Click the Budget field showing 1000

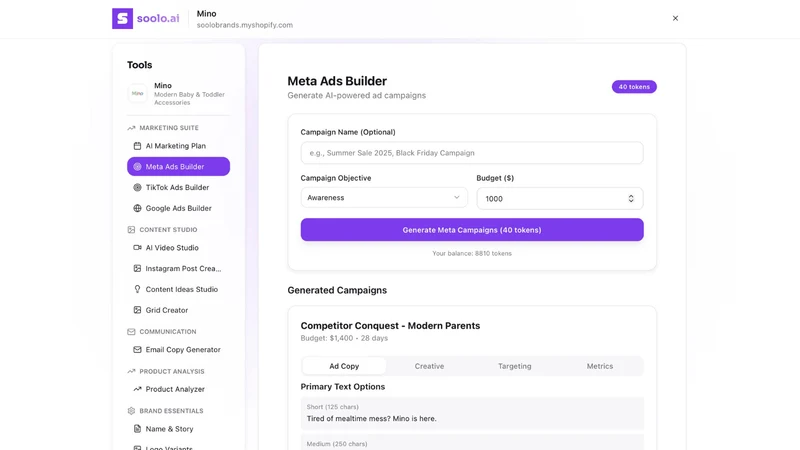tap(560, 198)
